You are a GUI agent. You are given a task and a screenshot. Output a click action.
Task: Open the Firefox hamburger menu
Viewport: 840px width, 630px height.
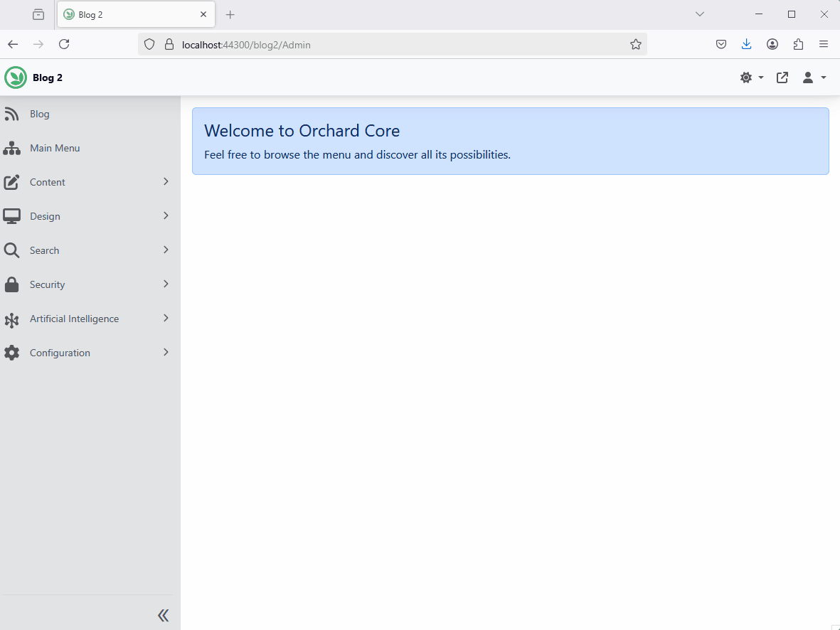tap(824, 44)
